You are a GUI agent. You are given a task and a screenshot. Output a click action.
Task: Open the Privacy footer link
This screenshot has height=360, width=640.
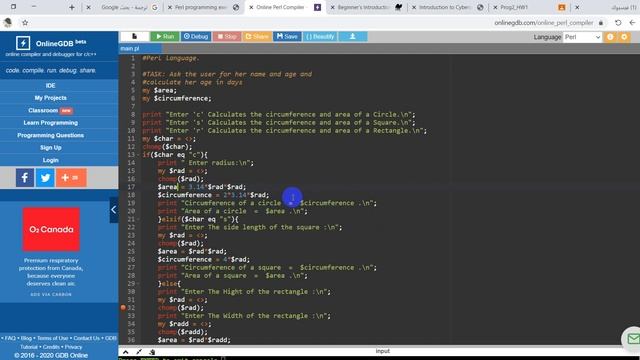tap(73, 347)
